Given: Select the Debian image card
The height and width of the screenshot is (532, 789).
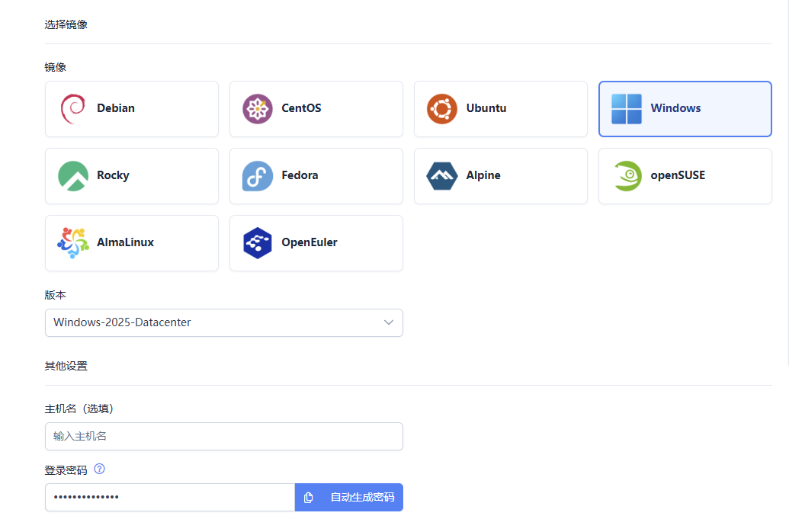Looking at the screenshot, I should pyautogui.click(x=132, y=109).
